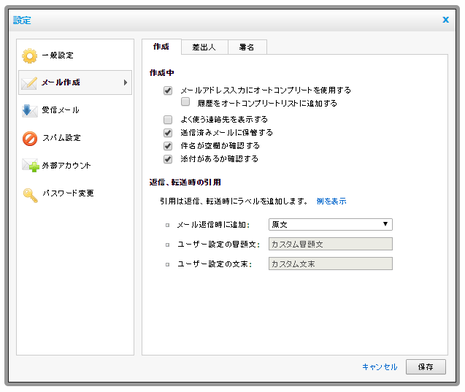Viewport: 465px width, 392px height.
Task: Enable 履歴をオートコンプリートリストに追加する checkbox
Action: click(x=185, y=102)
